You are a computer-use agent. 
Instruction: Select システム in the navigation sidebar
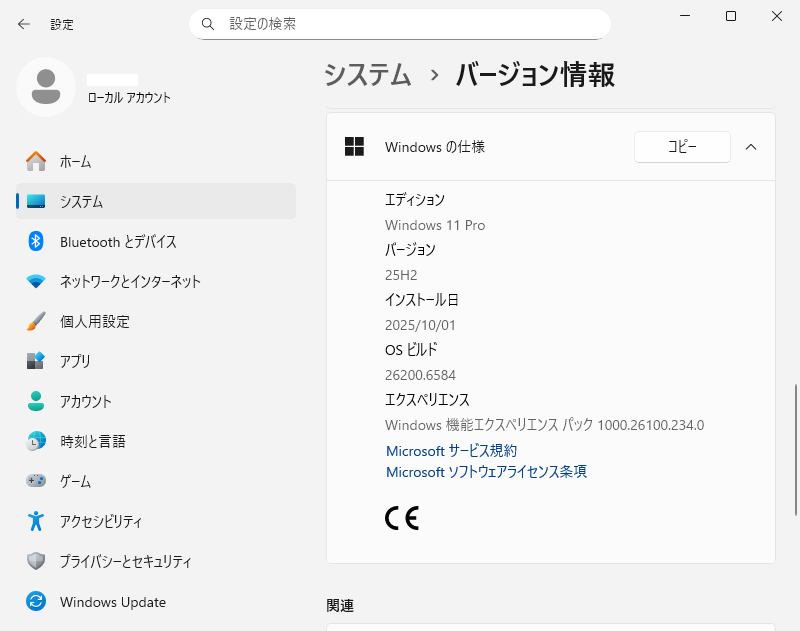coord(81,201)
